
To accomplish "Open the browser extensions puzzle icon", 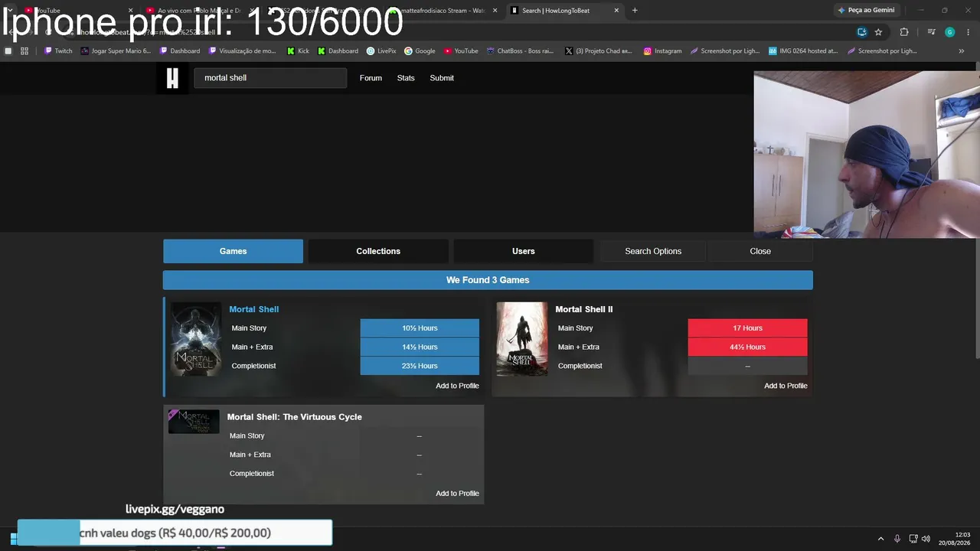I will tap(904, 32).
